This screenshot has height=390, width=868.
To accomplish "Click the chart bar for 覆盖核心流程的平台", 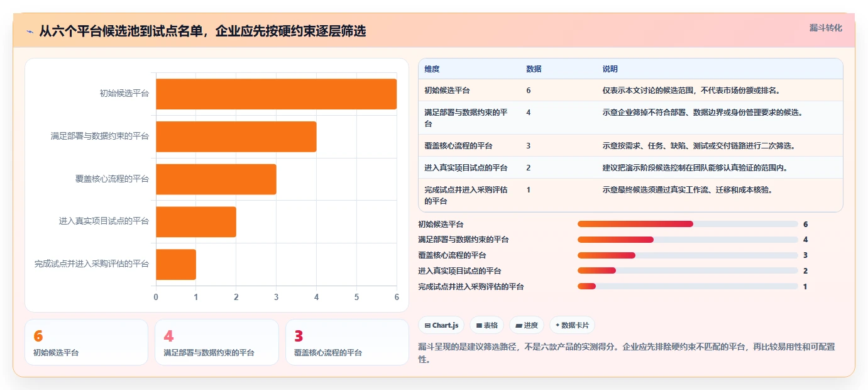I will click(216, 179).
